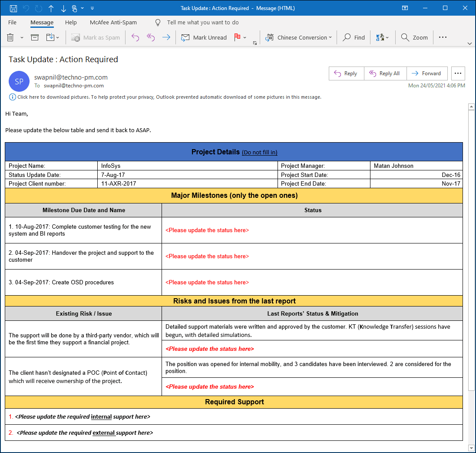476x453 pixels.
Task: Save using the Quick Access save icon
Action: pos(13,8)
